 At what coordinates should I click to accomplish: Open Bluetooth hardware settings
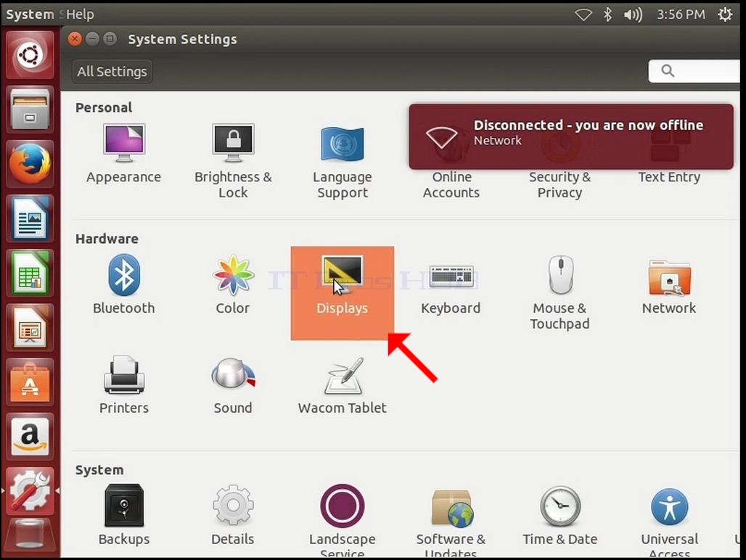point(123,284)
